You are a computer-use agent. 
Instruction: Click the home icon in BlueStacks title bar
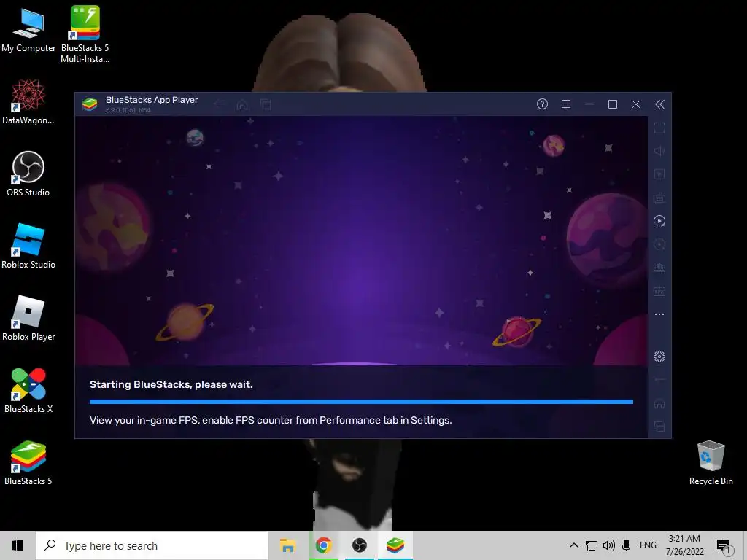click(x=242, y=104)
